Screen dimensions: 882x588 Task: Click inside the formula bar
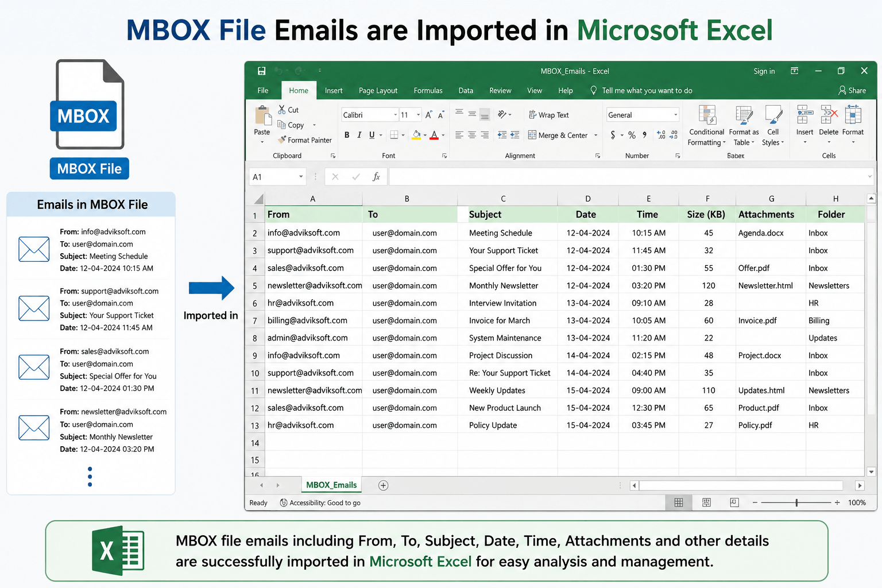coord(630,177)
